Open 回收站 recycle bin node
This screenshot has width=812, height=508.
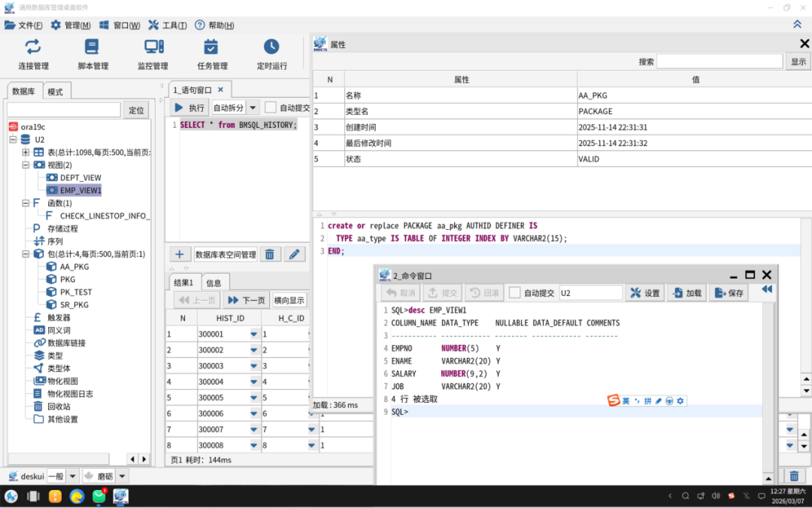point(59,407)
